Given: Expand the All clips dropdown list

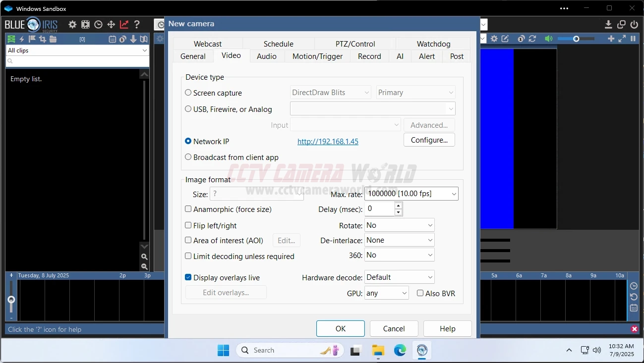Looking at the screenshot, I should pyautogui.click(x=144, y=50).
